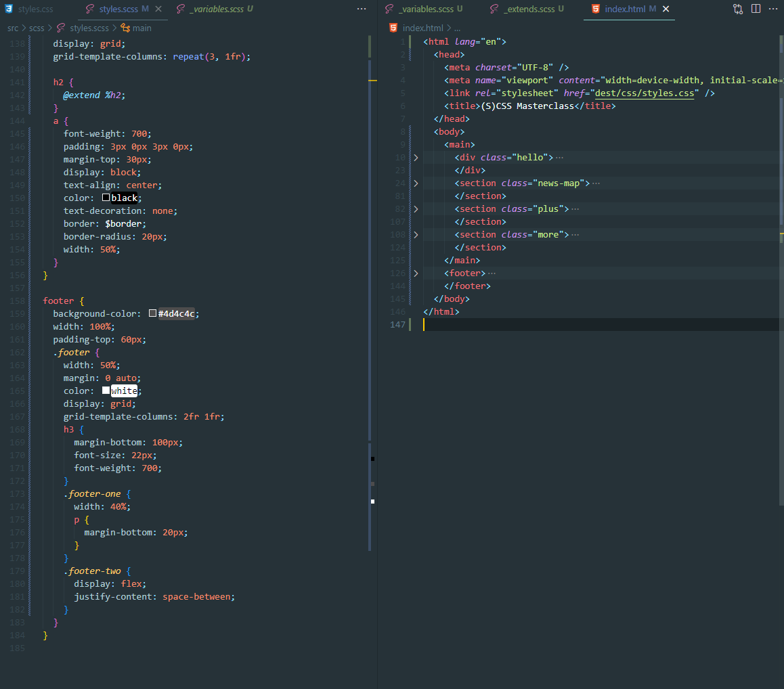784x689 pixels.
Task: Select src in the breadcrumb
Action: [x=13, y=28]
